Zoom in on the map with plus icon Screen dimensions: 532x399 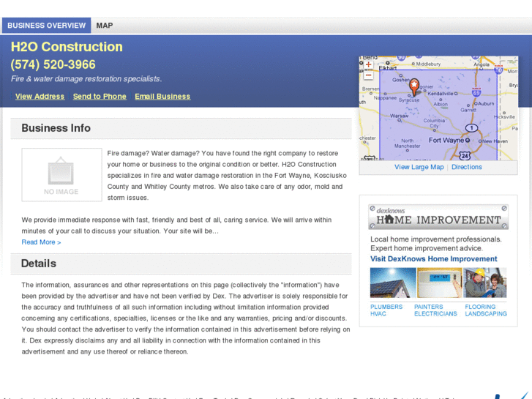tap(368, 64)
